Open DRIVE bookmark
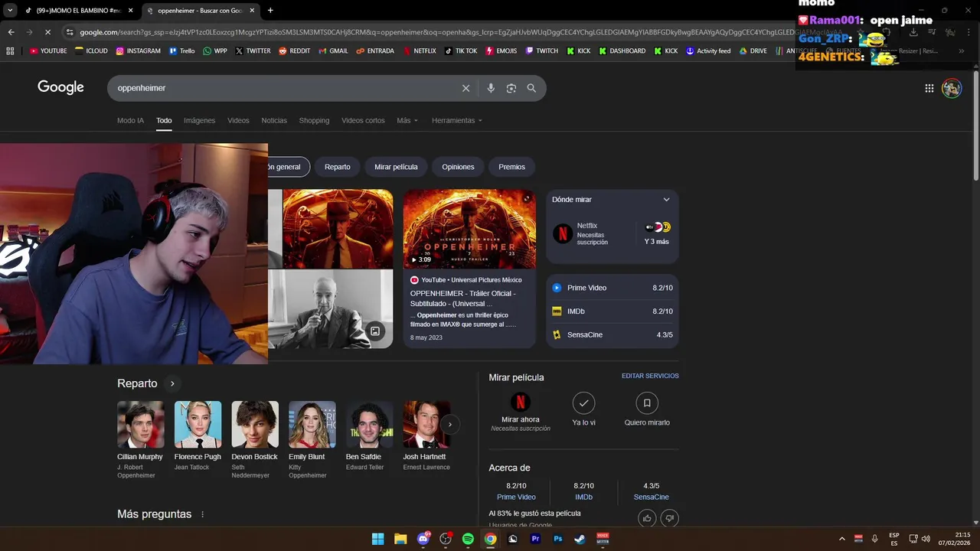 pyautogui.click(x=753, y=51)
